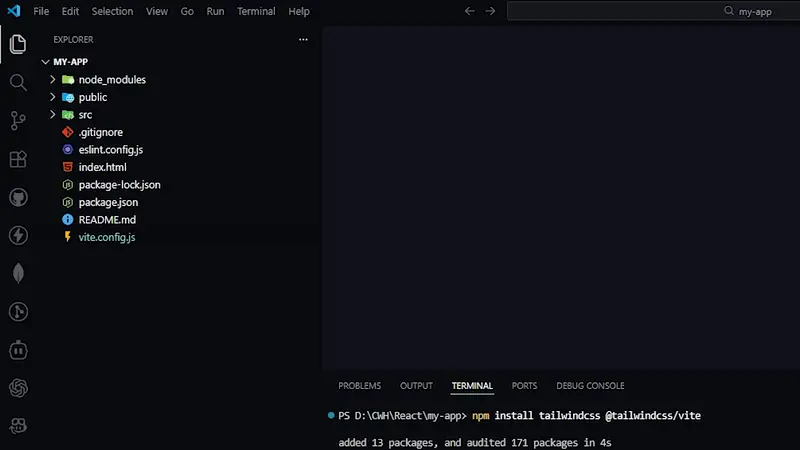This screenshot has height=450, width=800.
Task: Open the MongoDB leaf icon
Action: [17, 273]
